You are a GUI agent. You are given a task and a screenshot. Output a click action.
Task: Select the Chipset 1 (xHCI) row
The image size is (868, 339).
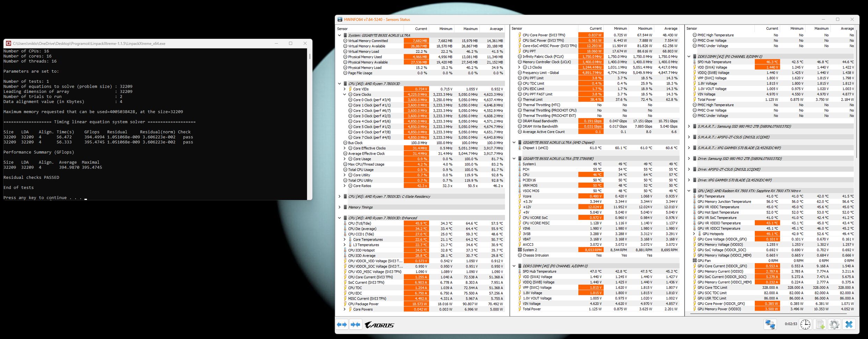pyautogui.click(x=595, y=148)
